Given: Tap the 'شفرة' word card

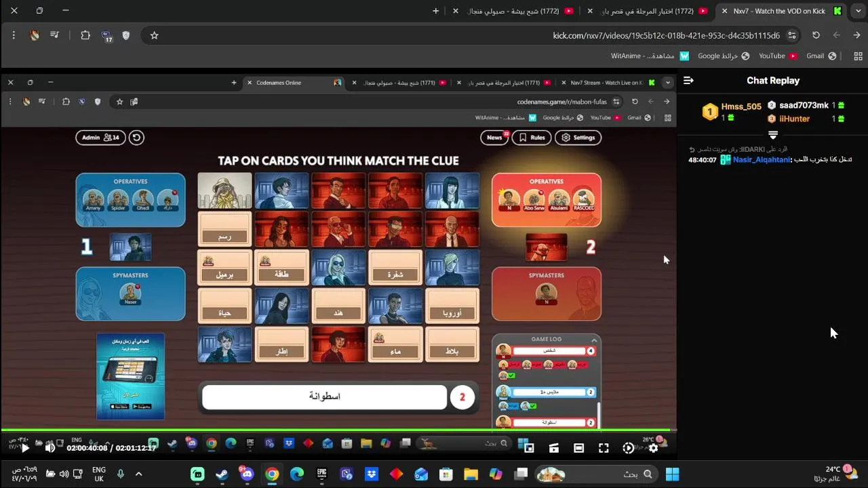Looking at the screenshot, I should pyautogui.click(x=395, y=267).
